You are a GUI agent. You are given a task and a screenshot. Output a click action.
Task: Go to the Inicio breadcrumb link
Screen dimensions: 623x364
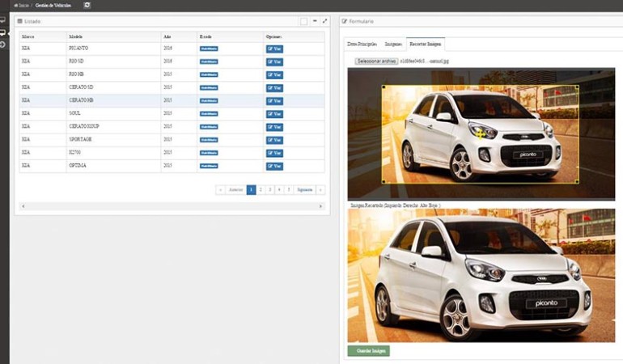click(22, 6)
